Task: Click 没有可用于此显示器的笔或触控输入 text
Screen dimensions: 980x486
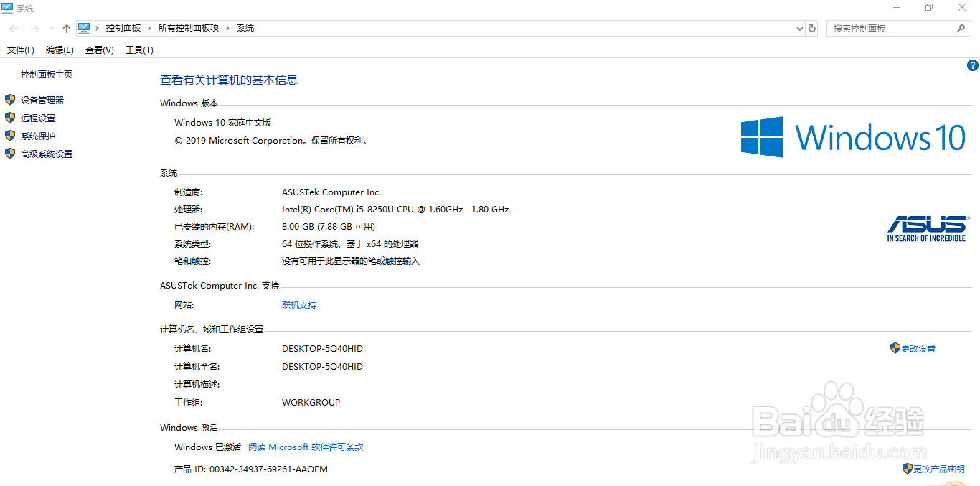Action: (351, 261)
